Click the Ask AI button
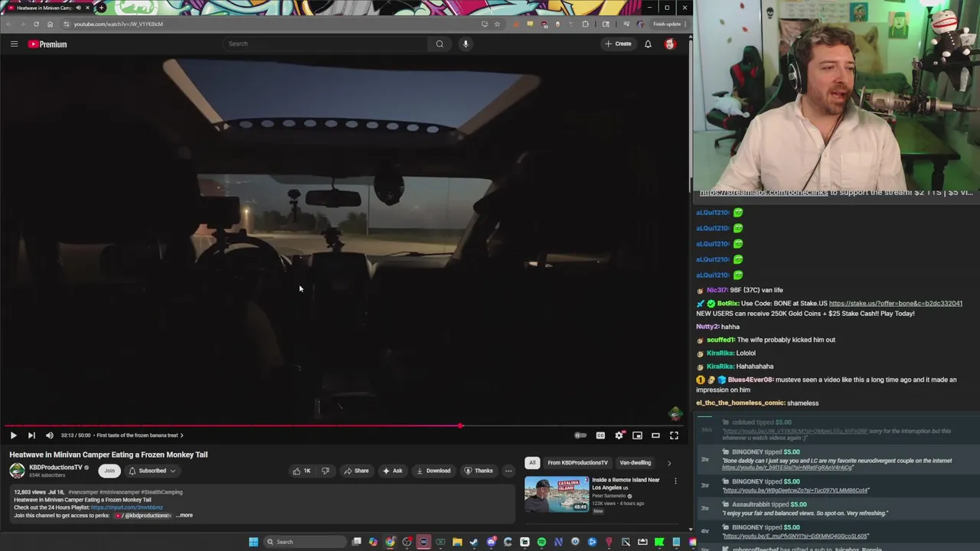Screen dimensions: 980x551 (x=392, y=471)
